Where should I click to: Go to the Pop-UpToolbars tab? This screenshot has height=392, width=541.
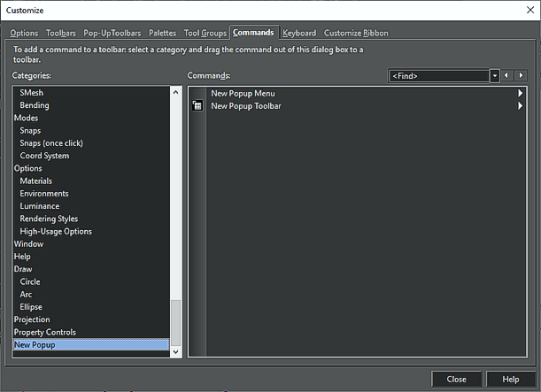[x=112, y=33]
